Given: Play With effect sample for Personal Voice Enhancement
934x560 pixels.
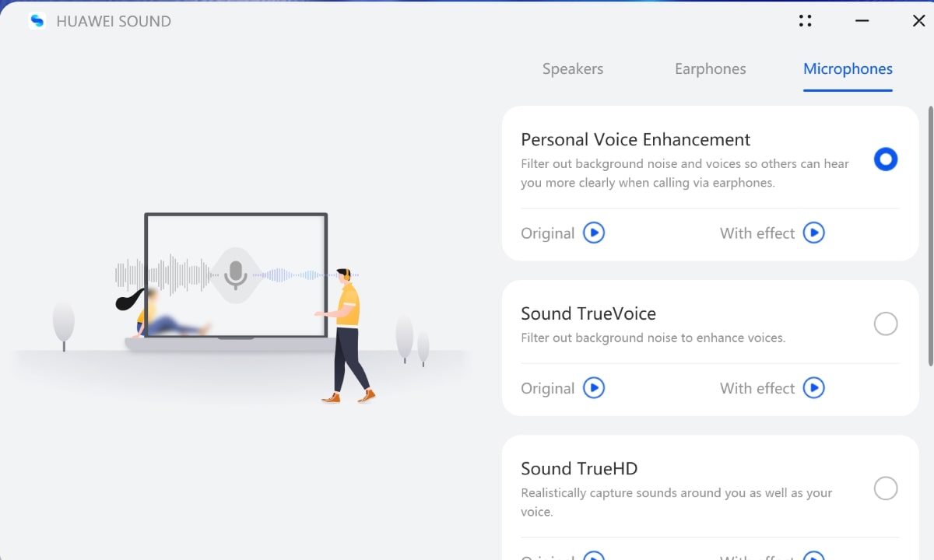Looking at the screenshot, I should click(x=813, y=233).
